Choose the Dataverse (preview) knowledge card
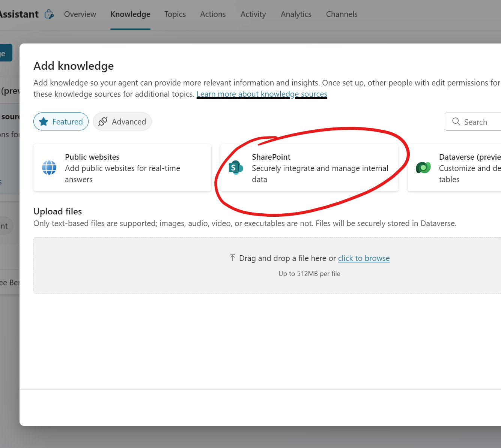Image resolution: width=501 pixels, height=448 pixels. (x=454, y=168)
